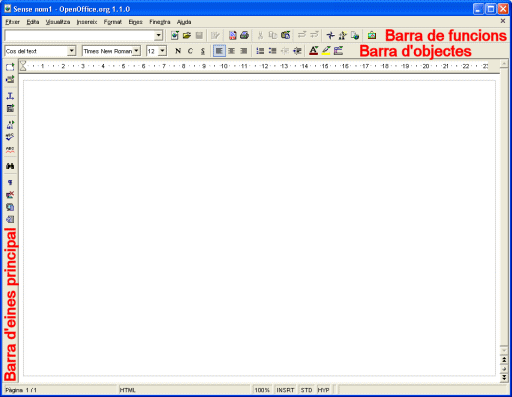This screenshot has width=512, height=397.
Task: Click the Print document icon
Action: pos(245,35)
